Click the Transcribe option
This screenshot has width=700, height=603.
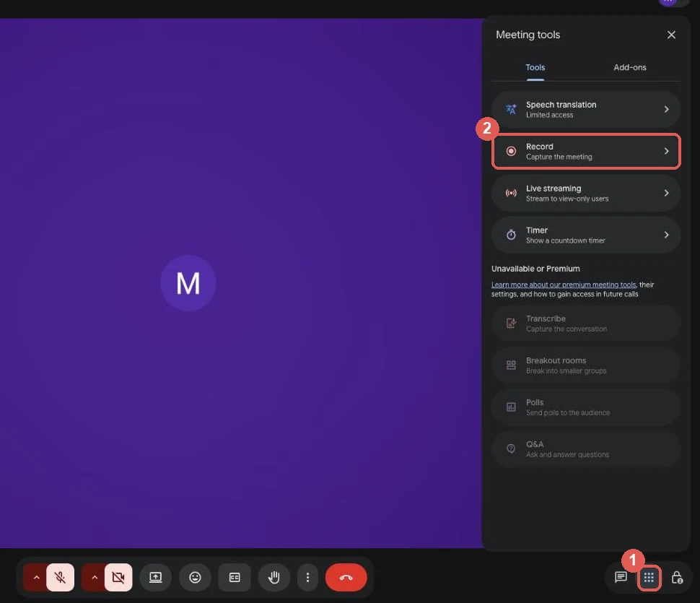(x=586, y=324)
